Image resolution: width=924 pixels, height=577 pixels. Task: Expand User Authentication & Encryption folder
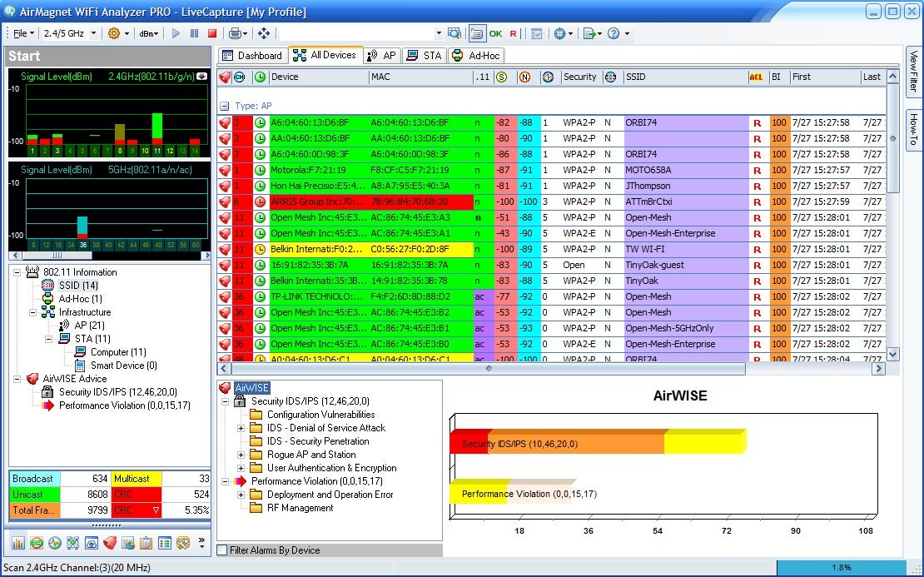tap(241, 469)
